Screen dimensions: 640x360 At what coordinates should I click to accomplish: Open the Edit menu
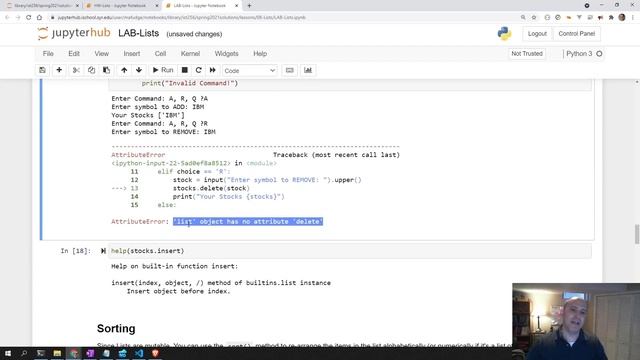click(74, 53)
